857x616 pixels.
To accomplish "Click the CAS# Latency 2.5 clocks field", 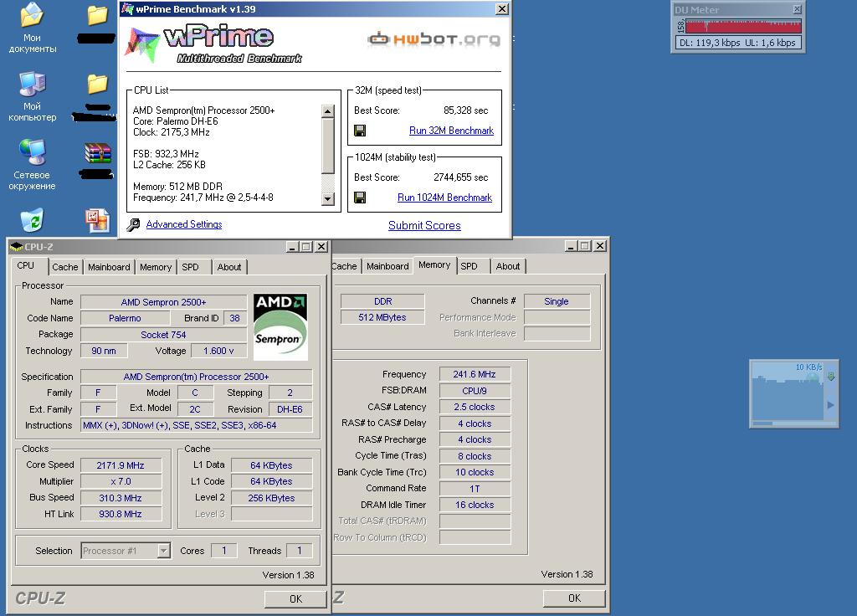I will [475, 408].
